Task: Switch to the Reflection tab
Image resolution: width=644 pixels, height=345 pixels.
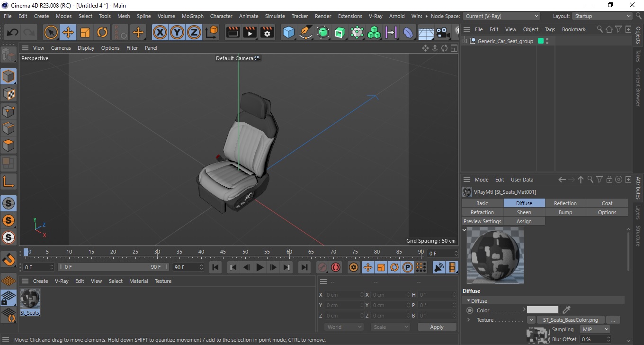Action: (x=565, y=203)
